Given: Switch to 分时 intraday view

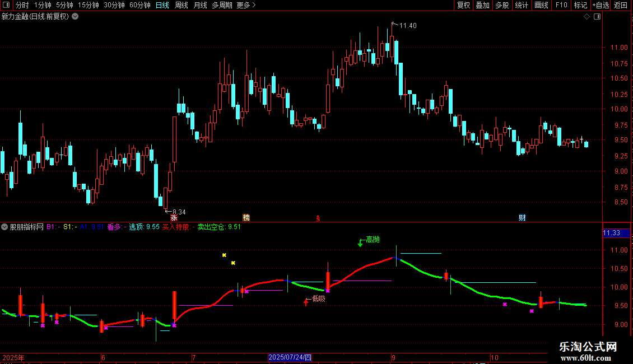Looking at the screenshot, I should pos(22,5).
